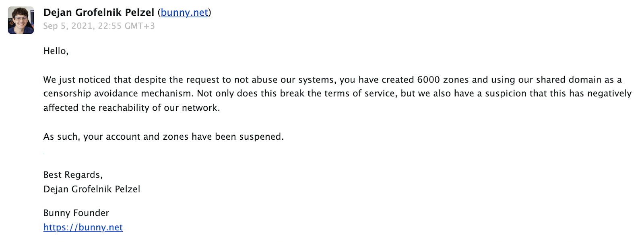Click the sender's profile avatar photo
Image resolution: width=644 pixels, height=242 pixels.
[x=21, y=20]
